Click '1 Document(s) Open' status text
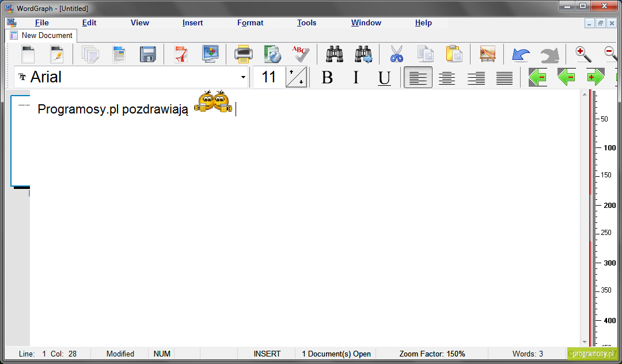The image size is (622, 364). pyautogui.click(x=336, y=354)
